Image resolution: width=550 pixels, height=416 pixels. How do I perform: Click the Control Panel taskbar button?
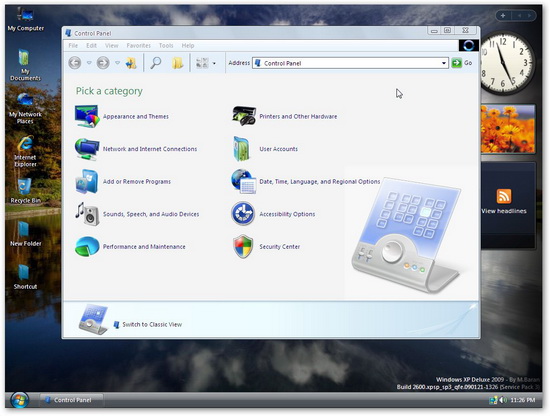(72, 400)
